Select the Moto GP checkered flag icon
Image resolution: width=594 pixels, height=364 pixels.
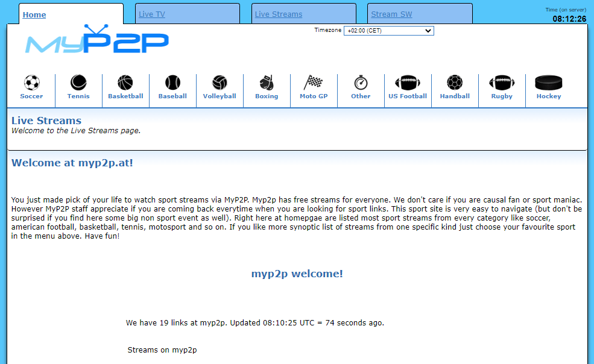coord(314,83)
